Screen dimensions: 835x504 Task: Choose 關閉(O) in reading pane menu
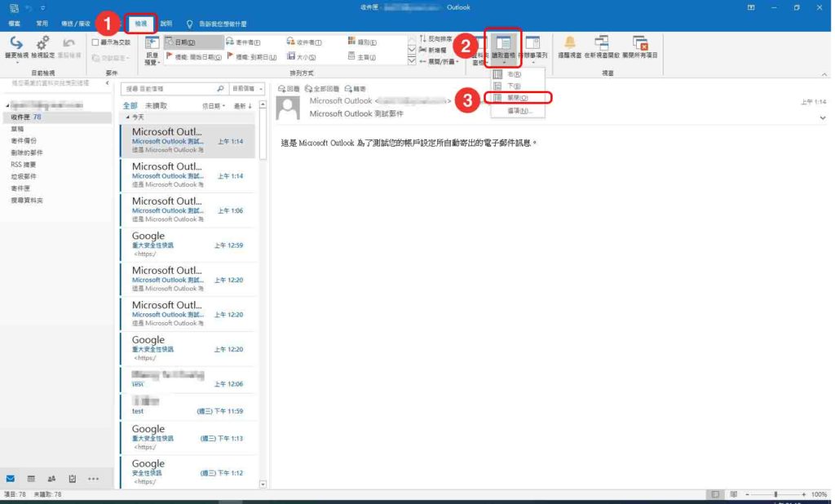tap(518, 98)
